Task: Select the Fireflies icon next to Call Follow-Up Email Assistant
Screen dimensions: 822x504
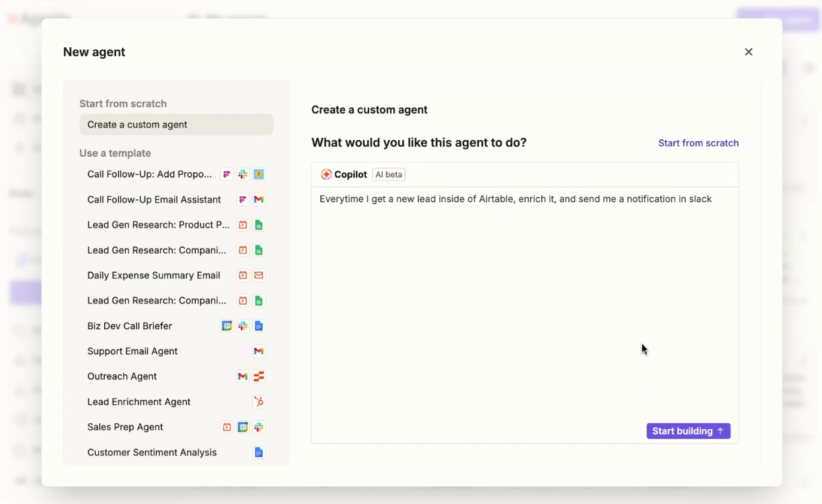Action: click(x=242, y=199)
